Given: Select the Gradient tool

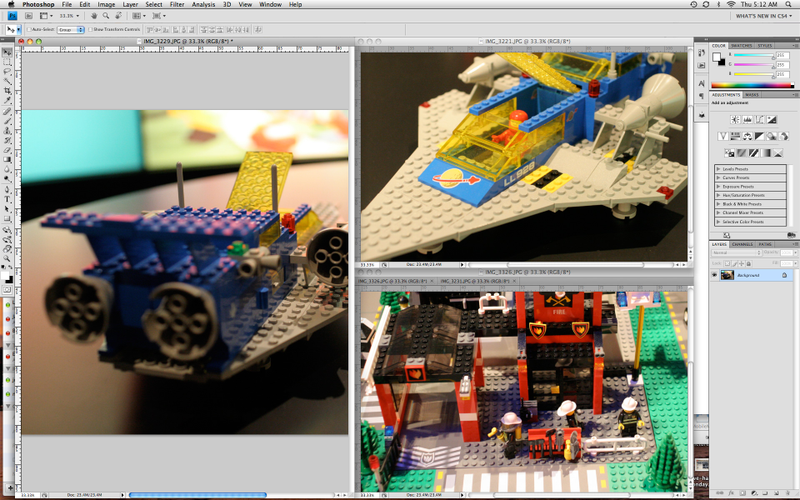Looking at the screenshot, I should tap(7, 160).
